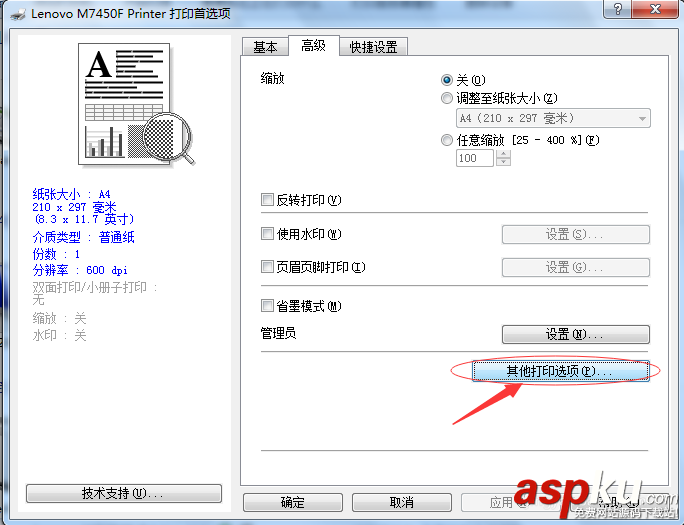Choose 调整至纸张大小 radio option
Screen dimensions: 684x525
(446, 98)
